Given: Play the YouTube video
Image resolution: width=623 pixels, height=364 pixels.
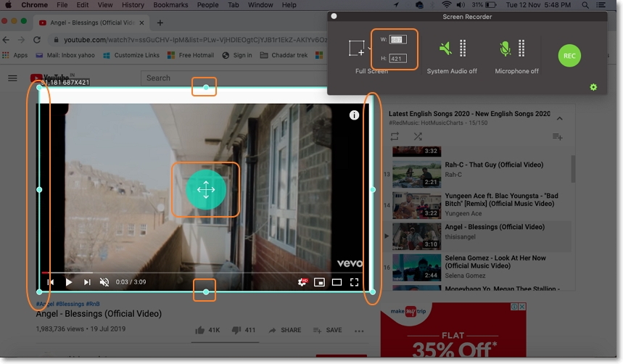Looking at the screenshot, I should pyautogui.click(x=69, y=282).
